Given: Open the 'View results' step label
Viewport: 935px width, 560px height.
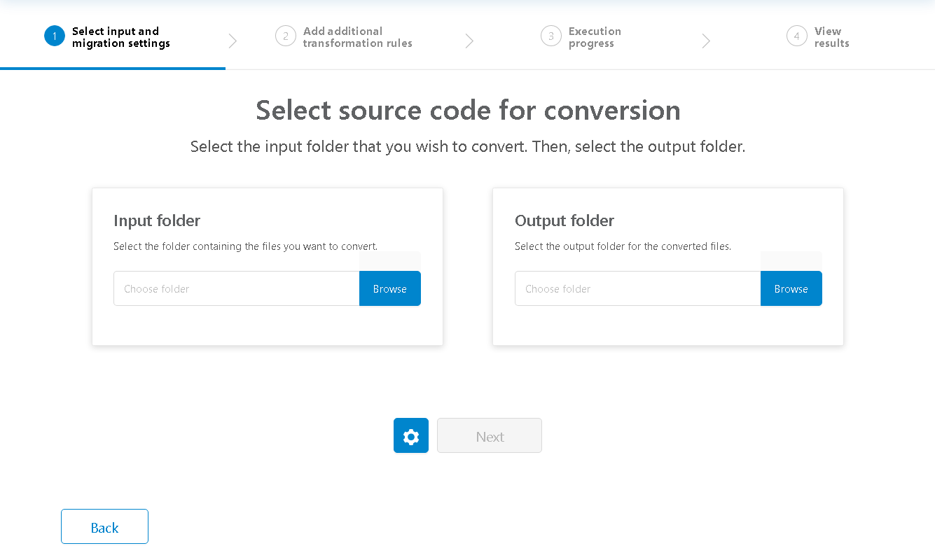Looking at the screenshot, I should [831, 37].
